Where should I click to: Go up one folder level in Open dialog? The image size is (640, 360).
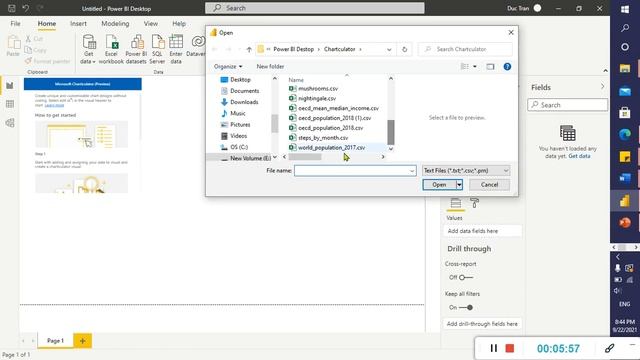(249, 49)
